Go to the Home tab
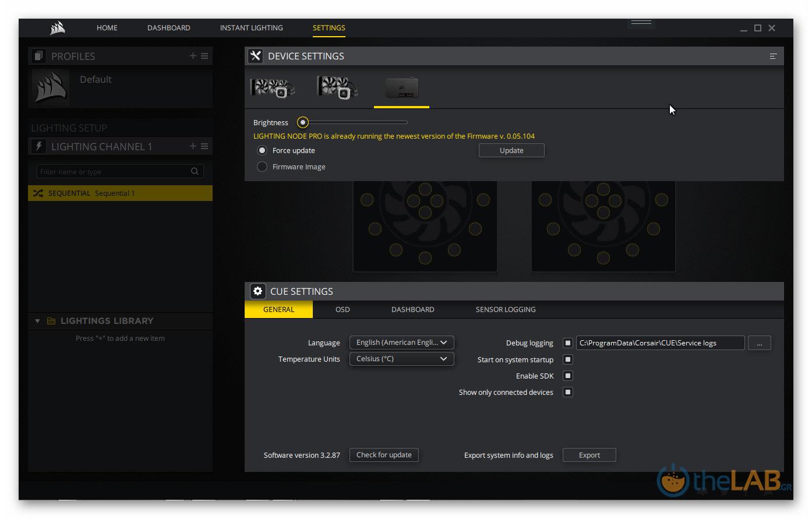Image resolution: width=812 pixels, height=519 pixels. click(107, 28)
